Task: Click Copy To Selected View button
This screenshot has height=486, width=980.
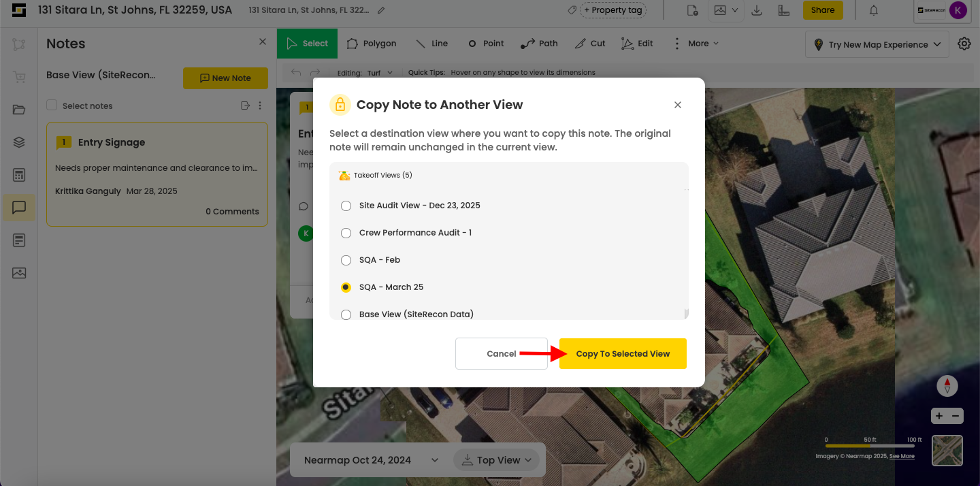Action: [x=623, y=354]
